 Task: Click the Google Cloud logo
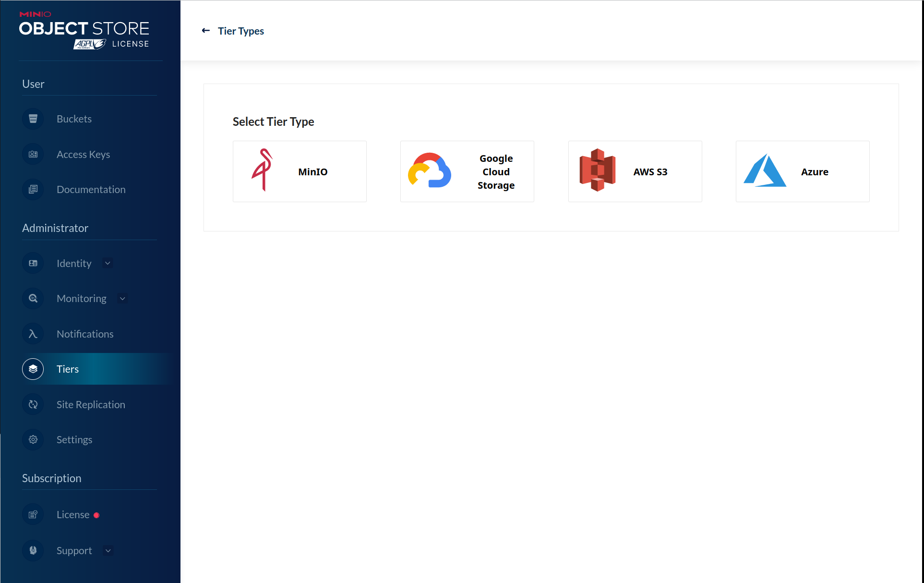(x=430, y=170)
